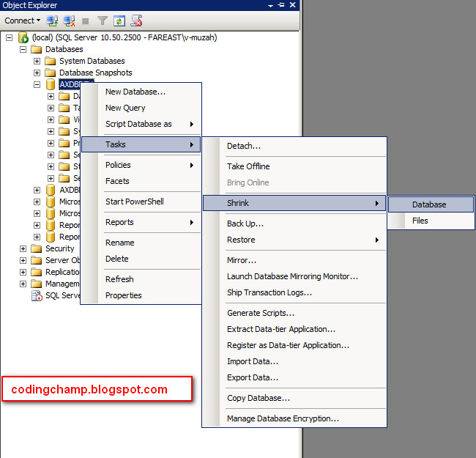Choose Ship Transaction Logs...
The image size is (476, 458).
pos(294,292)
